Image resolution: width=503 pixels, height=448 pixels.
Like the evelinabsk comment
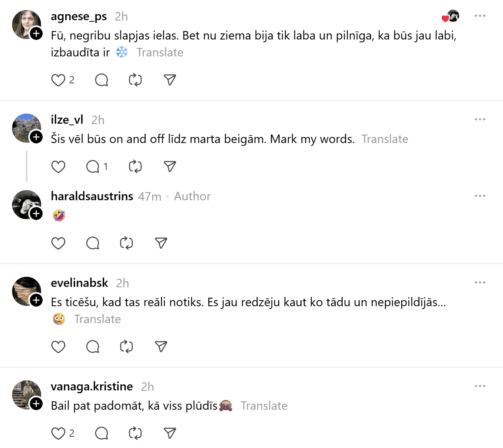pos(58,347)
